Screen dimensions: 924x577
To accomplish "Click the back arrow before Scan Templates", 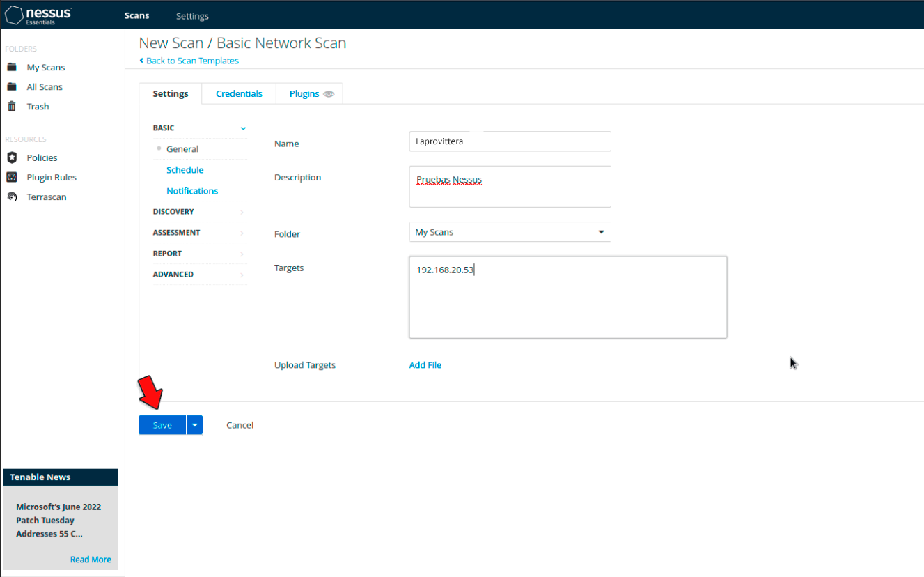I will pyautogui.click(x=141, y=61).
